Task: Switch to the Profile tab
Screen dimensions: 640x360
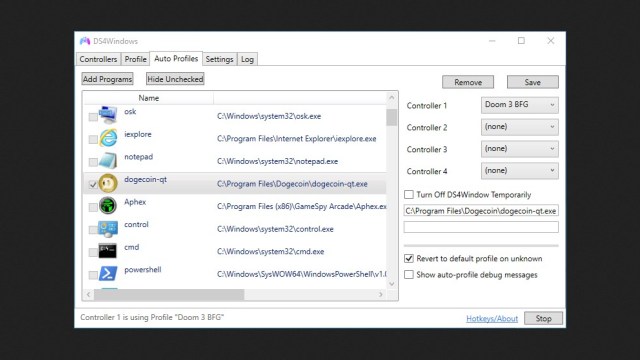Action: click(x=136, y=59)
